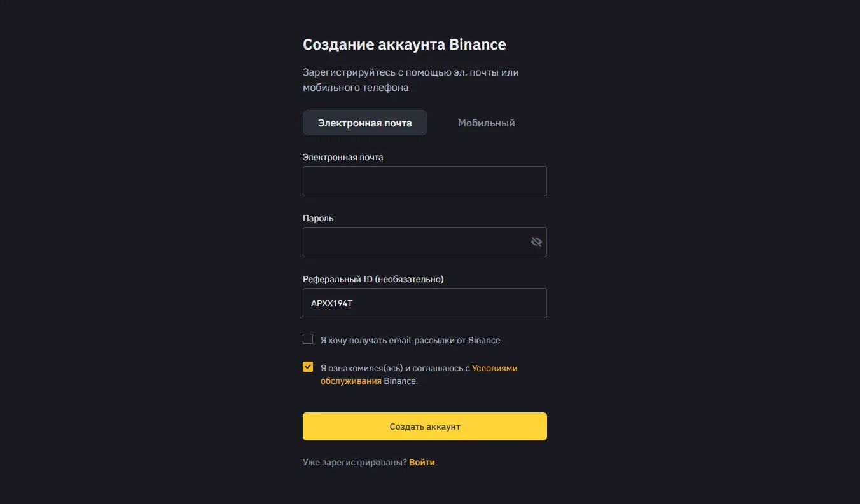860x504 pixels.
Task: Toggle password visibility eye icon
Action: tap(536, 242)
